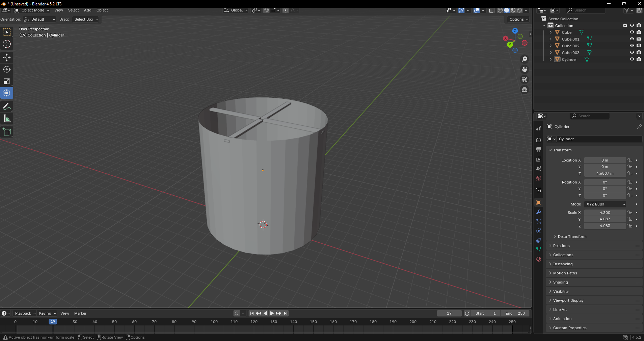Play the animation forward

[272, 313]
